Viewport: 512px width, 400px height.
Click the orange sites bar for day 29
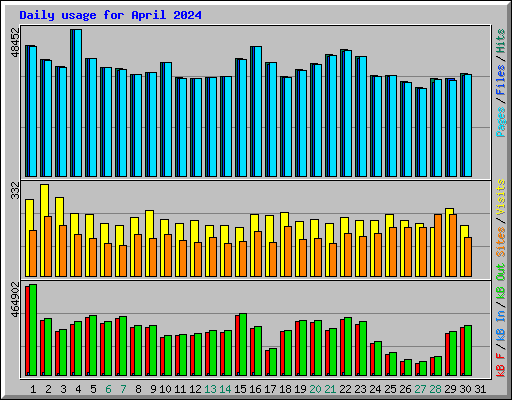(453, 245)
